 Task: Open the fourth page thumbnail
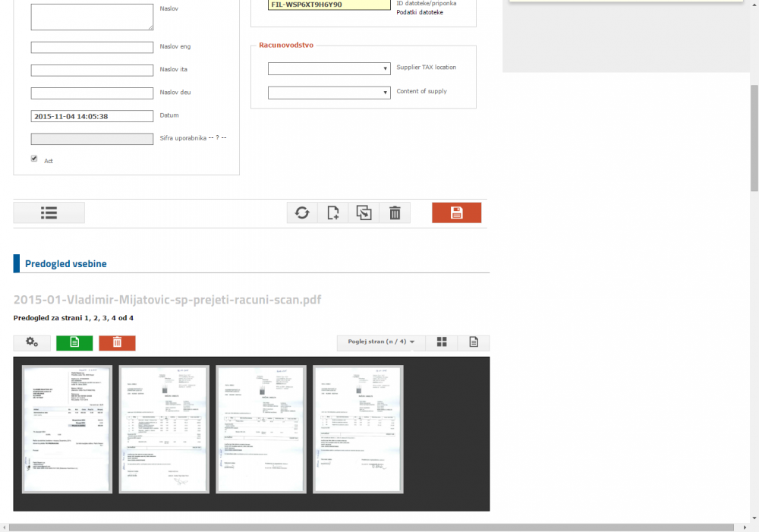click(x=358, y=430)
